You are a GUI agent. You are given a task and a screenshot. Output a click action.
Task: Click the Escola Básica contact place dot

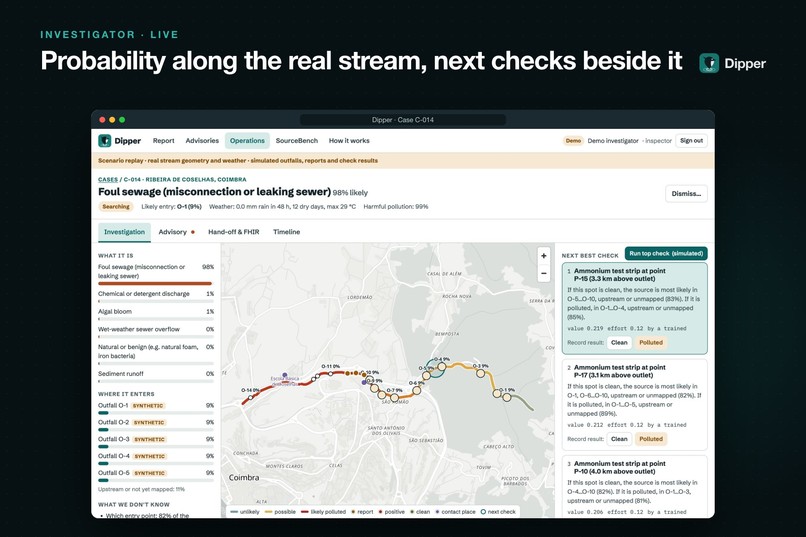coord(285,375)
